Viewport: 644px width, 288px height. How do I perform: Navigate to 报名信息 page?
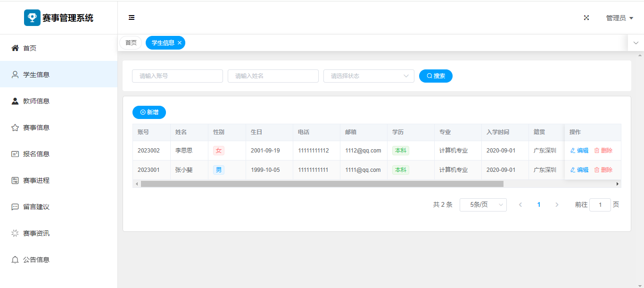(x=36, y=153)
